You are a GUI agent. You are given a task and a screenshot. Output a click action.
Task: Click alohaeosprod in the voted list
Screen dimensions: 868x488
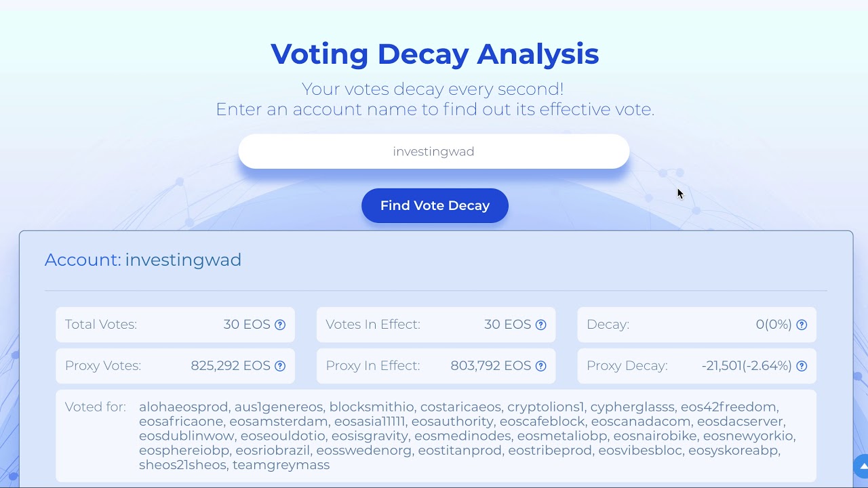coord(183,407)
